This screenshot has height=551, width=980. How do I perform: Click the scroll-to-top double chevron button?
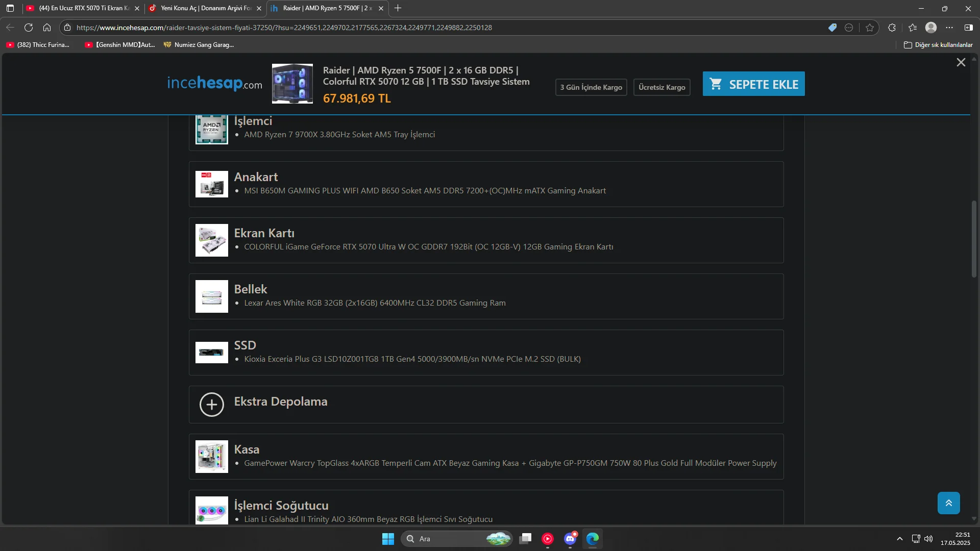tap(948, 503)
